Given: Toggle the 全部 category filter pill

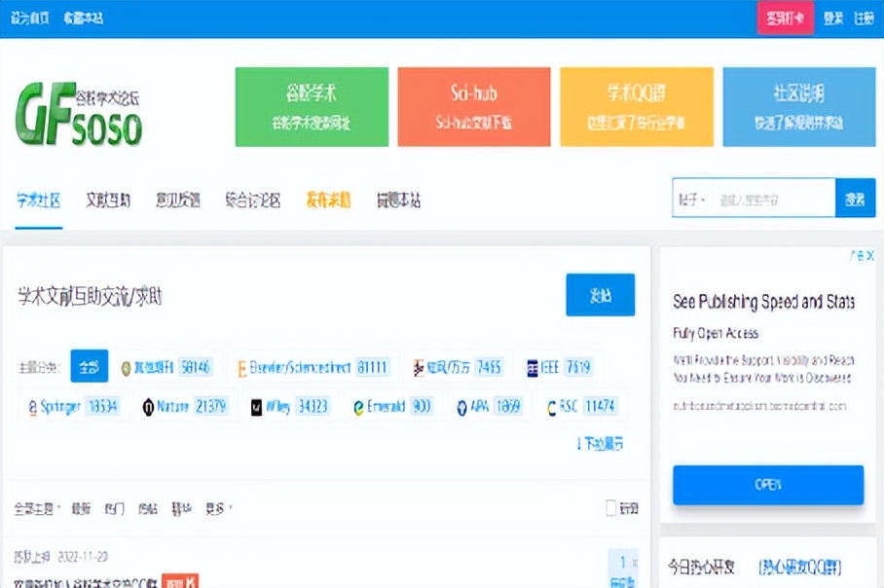Looking at the screenshot, I should [x=89, y=367].
